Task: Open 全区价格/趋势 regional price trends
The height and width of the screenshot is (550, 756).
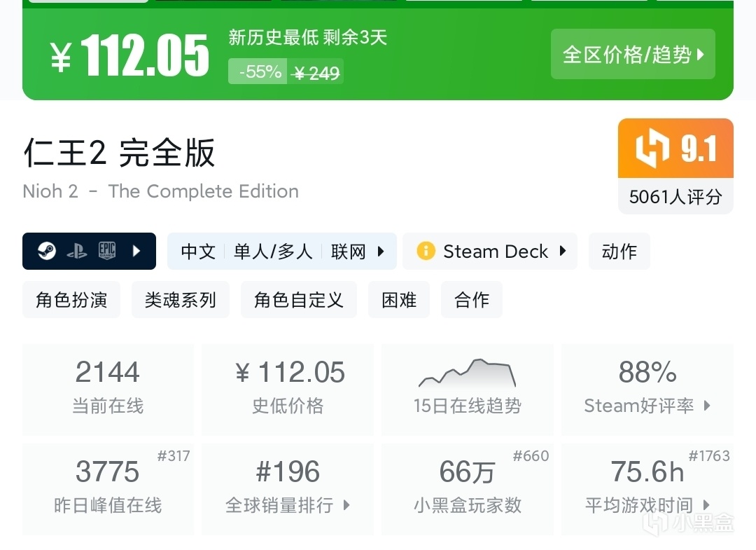Action: (x=633, y=54)
